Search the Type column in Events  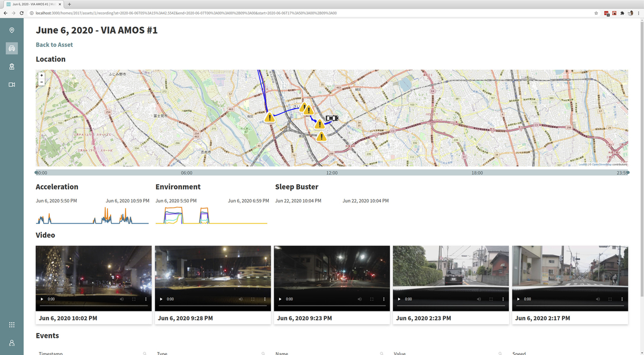pos(263,353)
